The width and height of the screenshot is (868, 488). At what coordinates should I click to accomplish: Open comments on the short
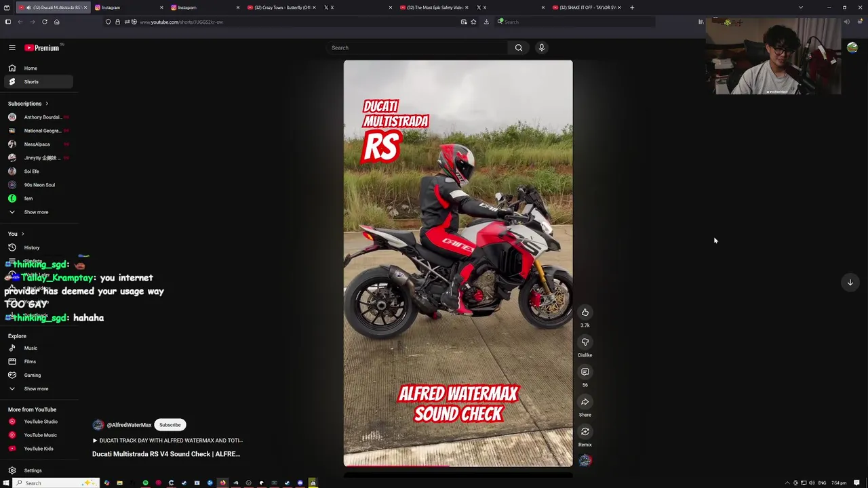(585, 372)
